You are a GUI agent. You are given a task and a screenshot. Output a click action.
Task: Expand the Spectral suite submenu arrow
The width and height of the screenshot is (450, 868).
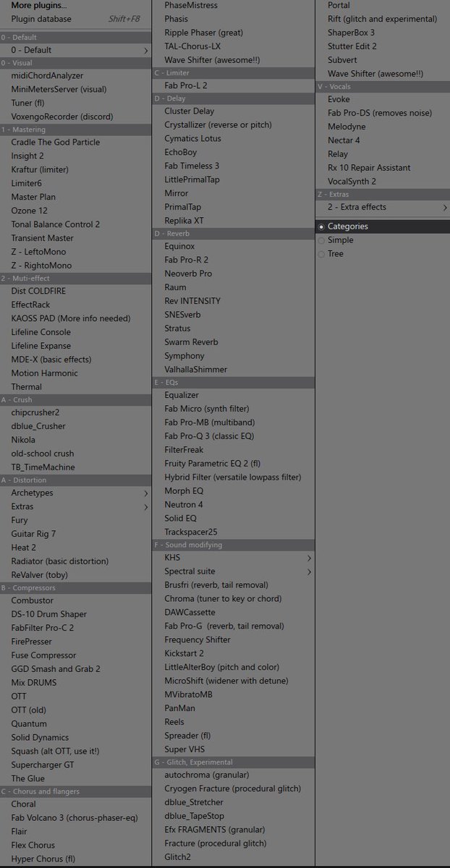pos(310,572)
